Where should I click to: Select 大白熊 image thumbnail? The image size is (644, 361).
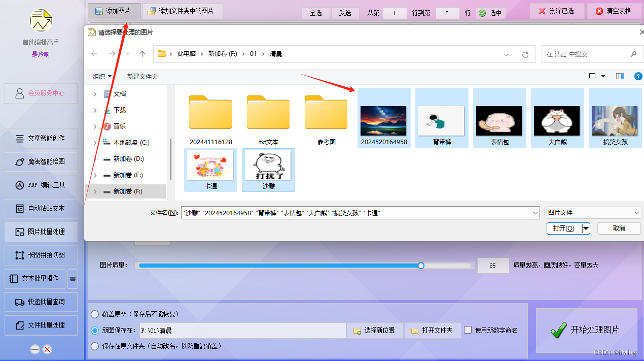(x=557, y=118)
